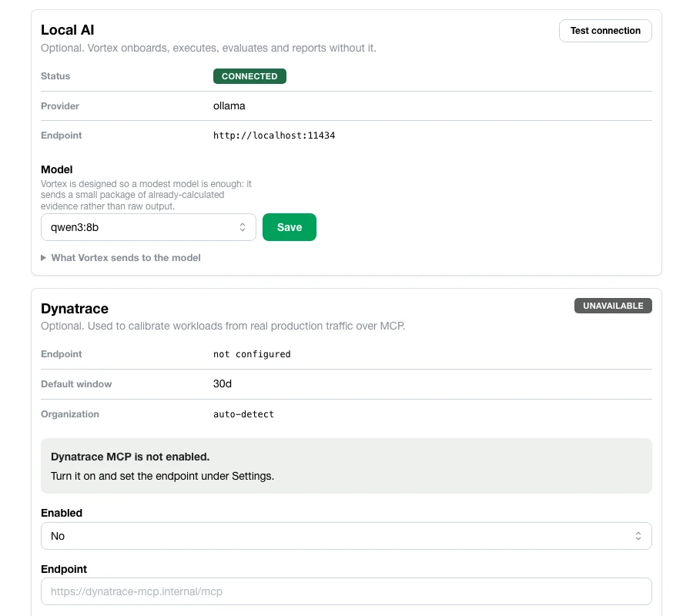Screen dimensions: 693x616
Task: Click the UNAVAILABLE badge in Dynatrace
Action: (x=613, y=306)
